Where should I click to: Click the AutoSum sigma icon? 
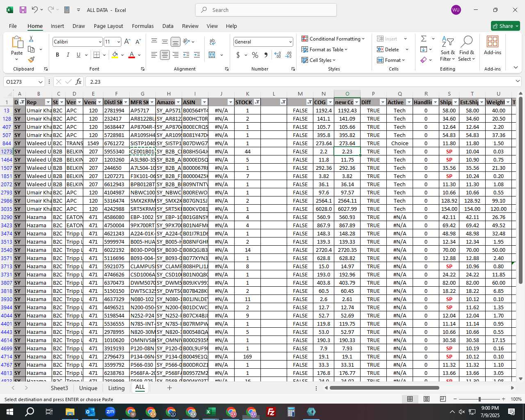coord(424,39)
